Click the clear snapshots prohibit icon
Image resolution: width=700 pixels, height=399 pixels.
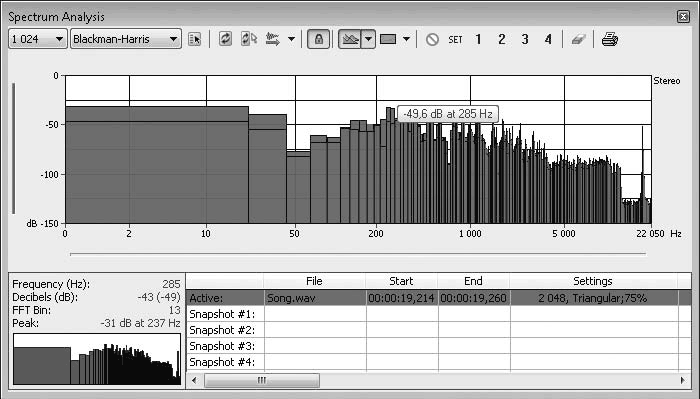click(x=432, y=40)
